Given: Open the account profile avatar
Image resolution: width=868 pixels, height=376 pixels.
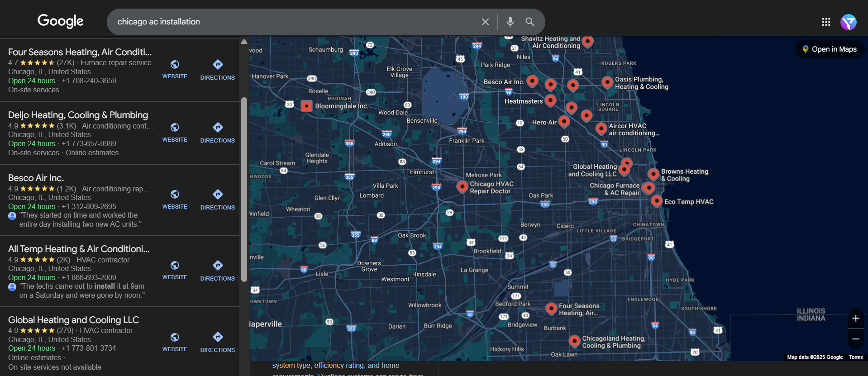Looking at the screenshot, I should [x=849, y=22].
